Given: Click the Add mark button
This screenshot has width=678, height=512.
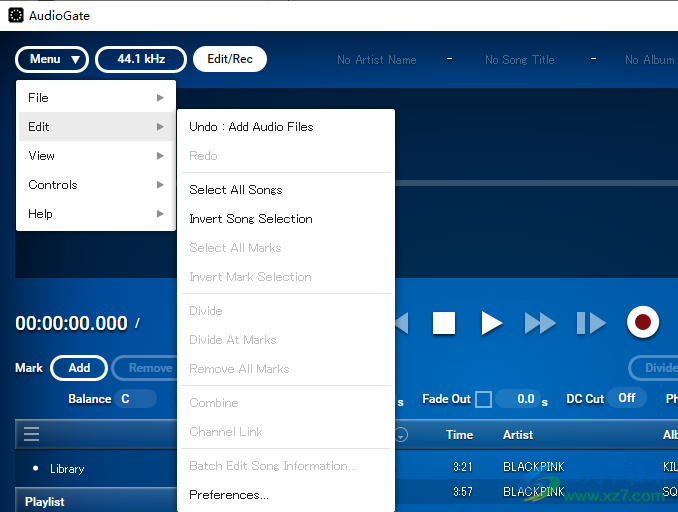Looking at the screenshot, I should point(79,368).
